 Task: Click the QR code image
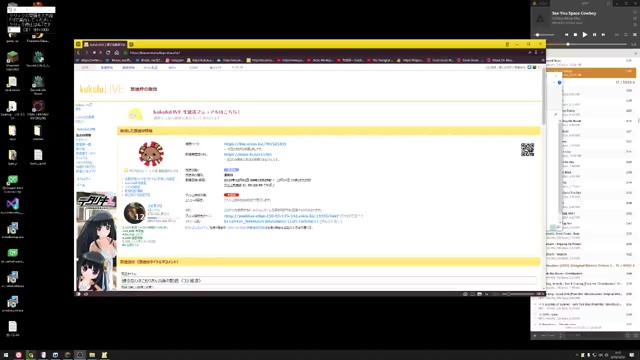[x=527, y=150]
